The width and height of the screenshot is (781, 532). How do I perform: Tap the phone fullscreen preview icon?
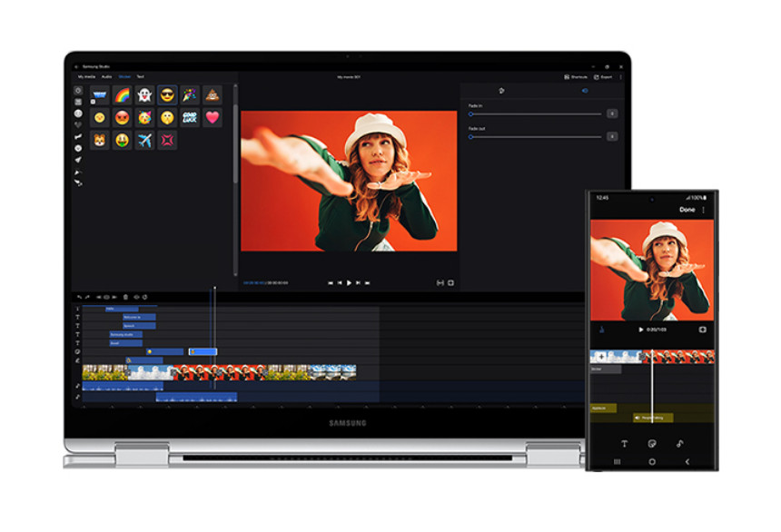point(702,330)
